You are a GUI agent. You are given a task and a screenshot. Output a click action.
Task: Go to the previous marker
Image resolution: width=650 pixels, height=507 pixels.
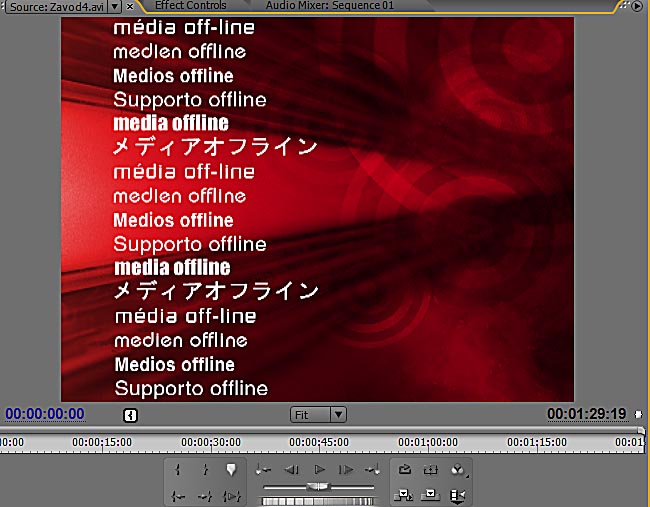click(x=263, y=470)
